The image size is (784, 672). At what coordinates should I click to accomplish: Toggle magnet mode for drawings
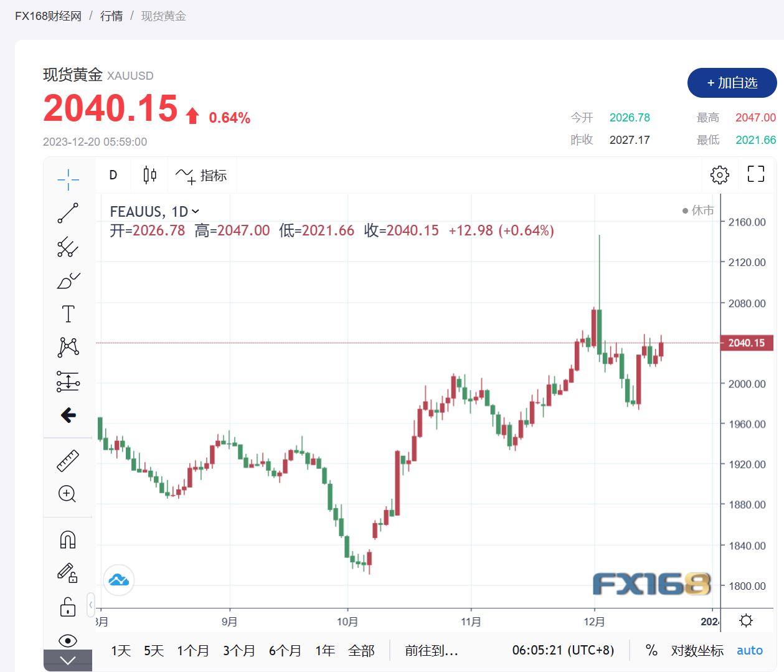tap(68, 539)
